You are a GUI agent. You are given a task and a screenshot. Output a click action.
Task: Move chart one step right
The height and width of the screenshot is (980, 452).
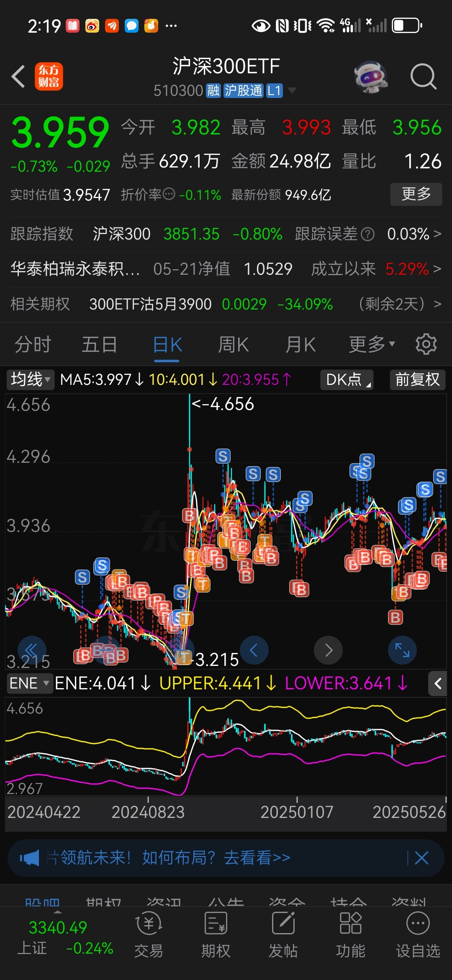[329, 650]
